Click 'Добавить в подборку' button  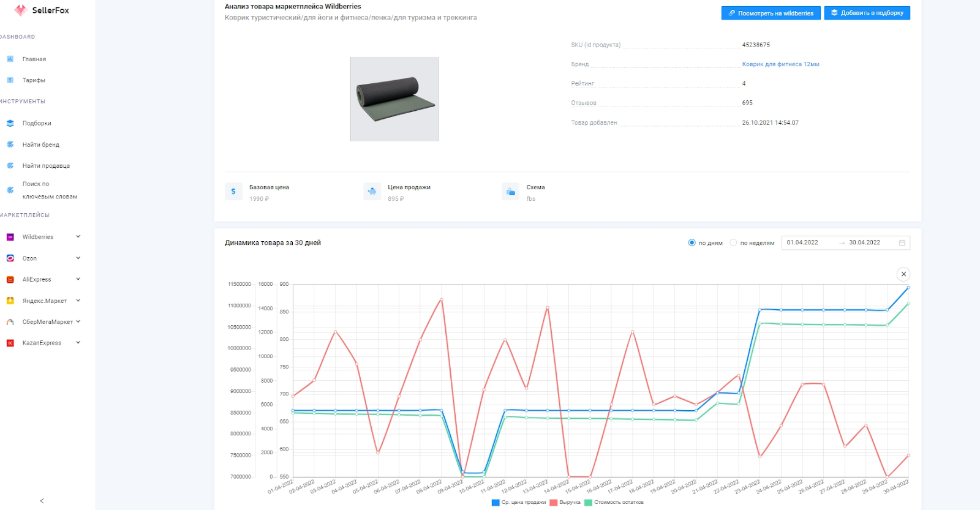[x=867, y=13]
